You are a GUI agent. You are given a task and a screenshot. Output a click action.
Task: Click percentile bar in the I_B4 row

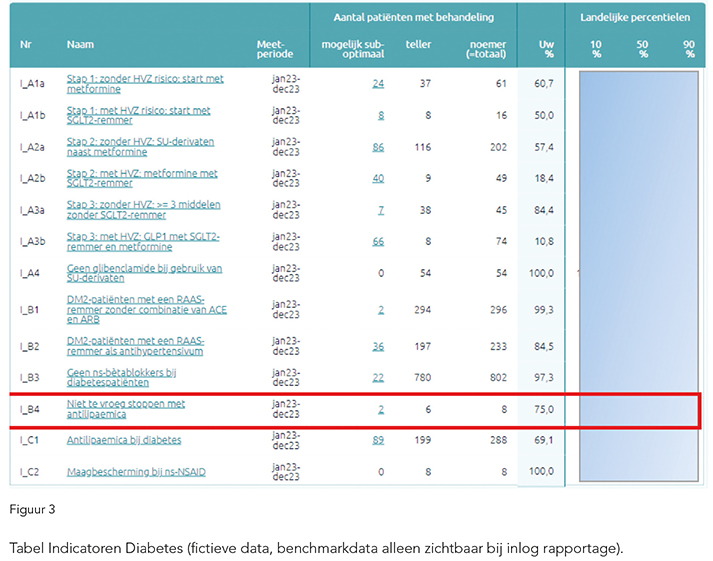click(638, 410)
